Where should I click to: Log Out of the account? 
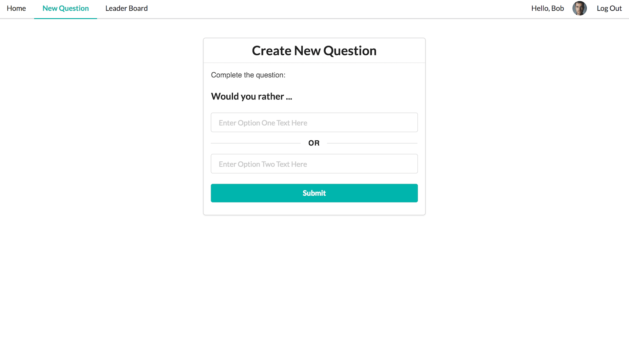(609, 9)
